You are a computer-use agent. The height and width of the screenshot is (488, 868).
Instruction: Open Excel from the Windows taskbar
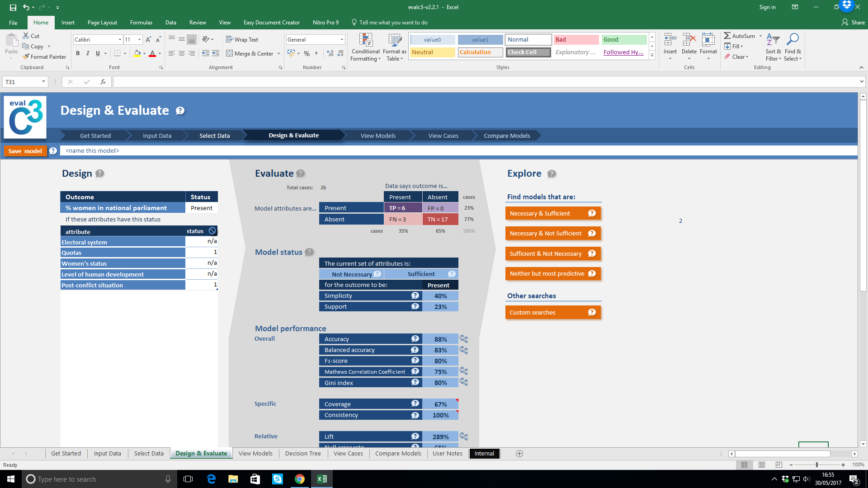[x=322, y=479]
